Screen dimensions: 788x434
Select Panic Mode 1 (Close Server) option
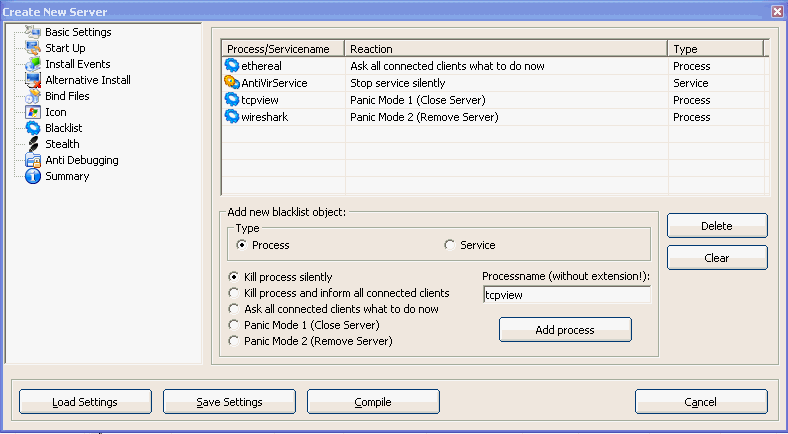pos(235,325)
